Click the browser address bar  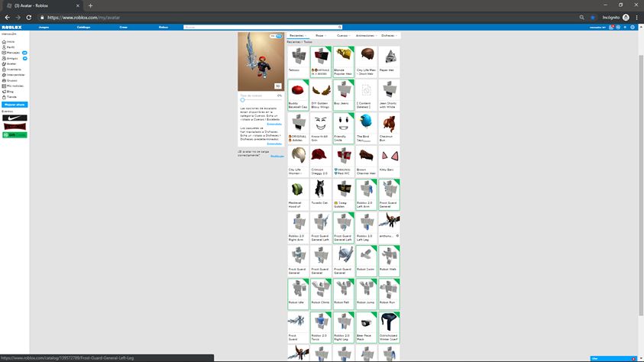[308, 18]
